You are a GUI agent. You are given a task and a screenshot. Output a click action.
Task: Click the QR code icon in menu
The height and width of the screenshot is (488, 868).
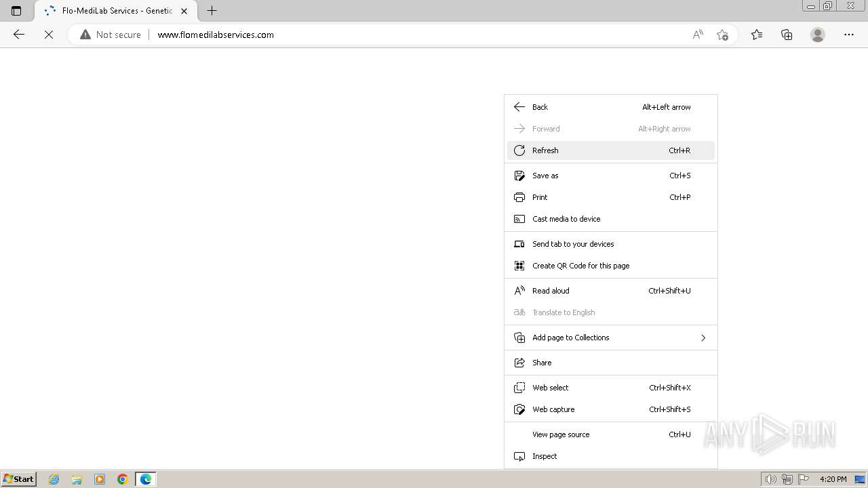point(519,266)
